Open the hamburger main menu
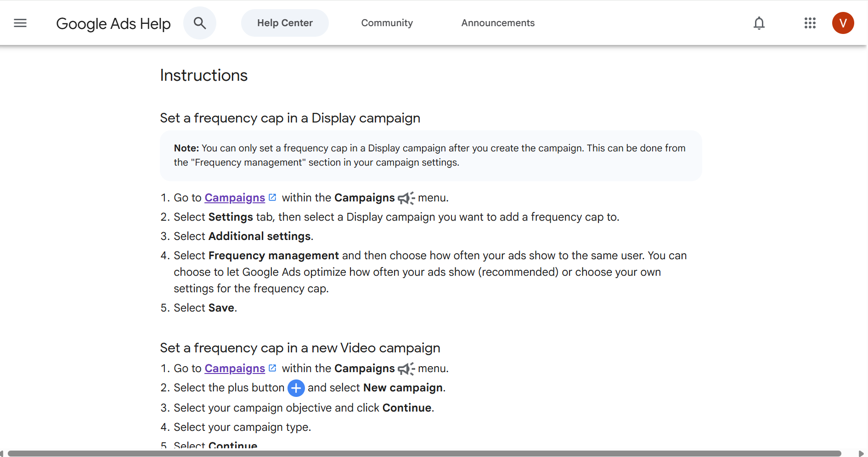Screen dimensions: 868x457 (x=20, y=23)
